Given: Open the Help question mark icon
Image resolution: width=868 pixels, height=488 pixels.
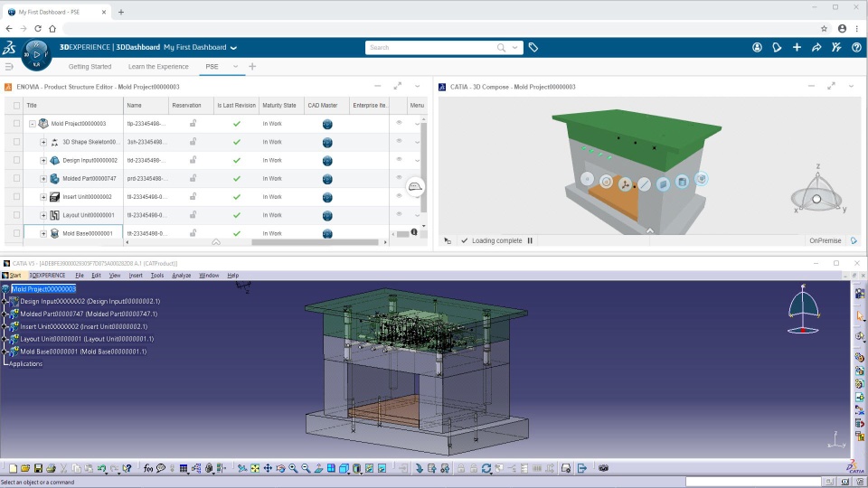Looking at the screenshot, I should coord(856,48).
